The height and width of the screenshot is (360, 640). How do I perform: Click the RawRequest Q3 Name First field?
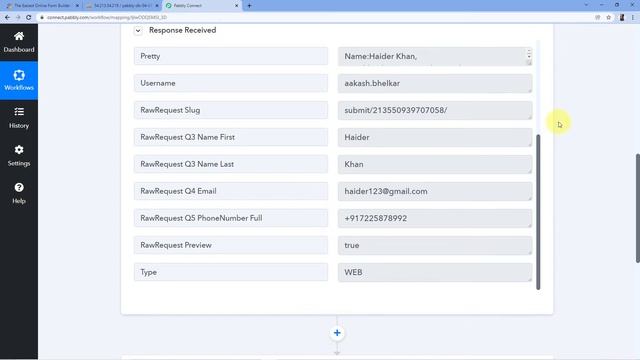coord(231,137)
